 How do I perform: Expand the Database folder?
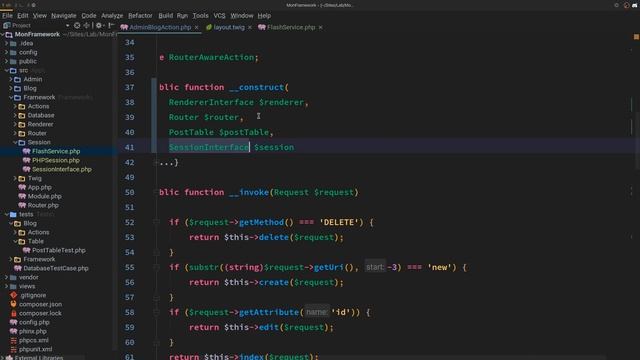[15, 115]
